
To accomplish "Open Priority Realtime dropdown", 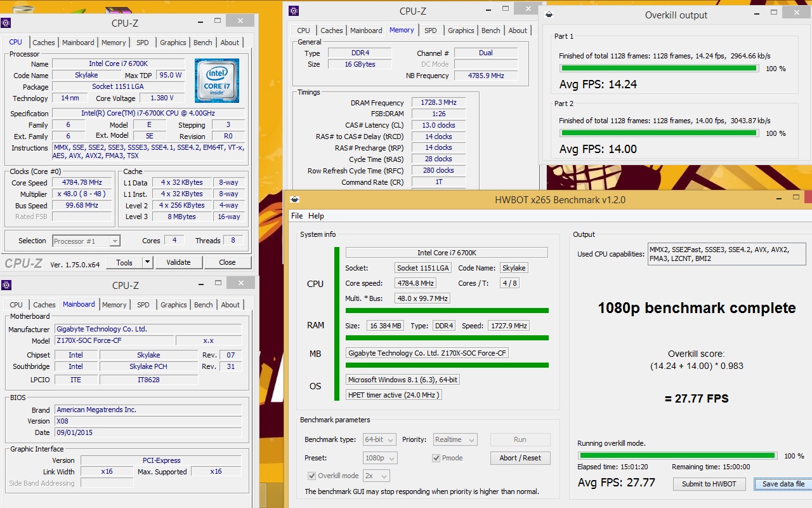I will (455, 439).
